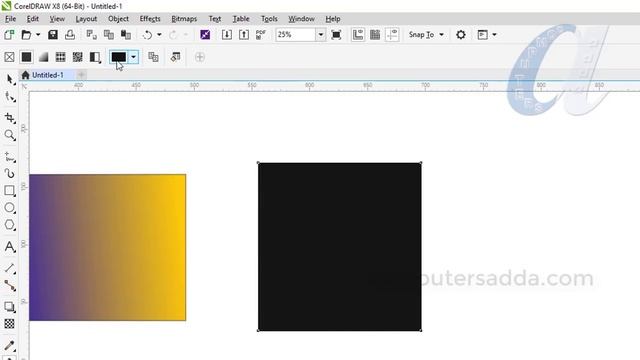Open the Object menu
Image resolution: width=640 pixels, height=360 pixels.
click(x=118, y=19)
